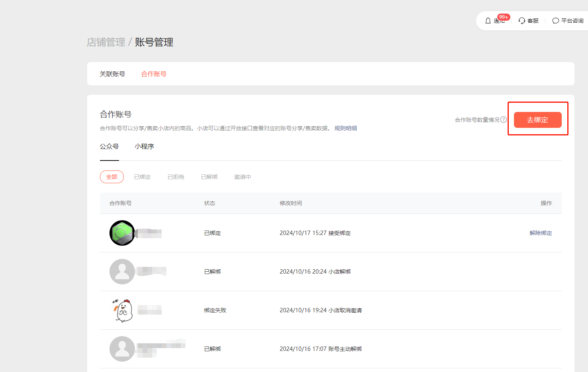This screenshot has width=588, height=372.
Task: Click the green hexagon account avatar
Action: point(122,233)
